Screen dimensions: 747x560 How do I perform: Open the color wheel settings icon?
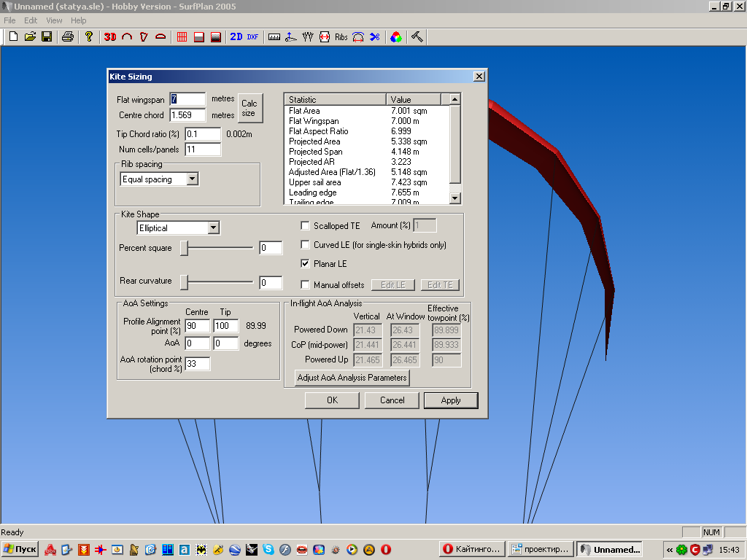(x=395, y=36)
